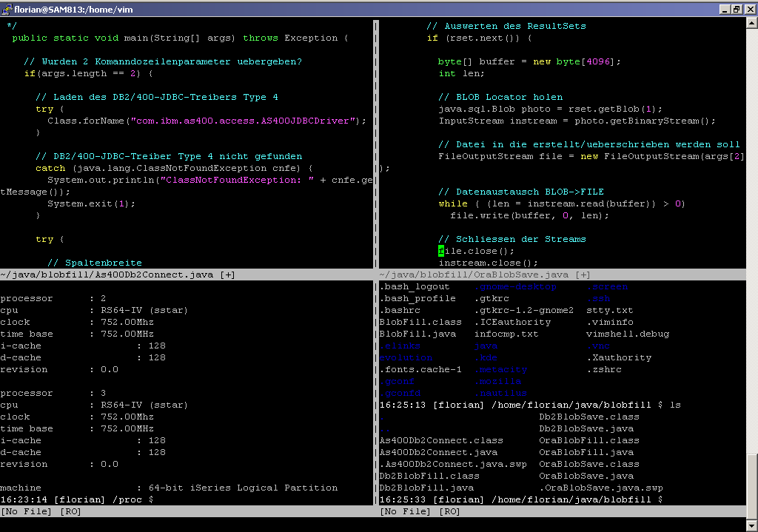758x532 pixels.
Task: Select the As400Db2Connect.java status line
Action: click(118, 275)
